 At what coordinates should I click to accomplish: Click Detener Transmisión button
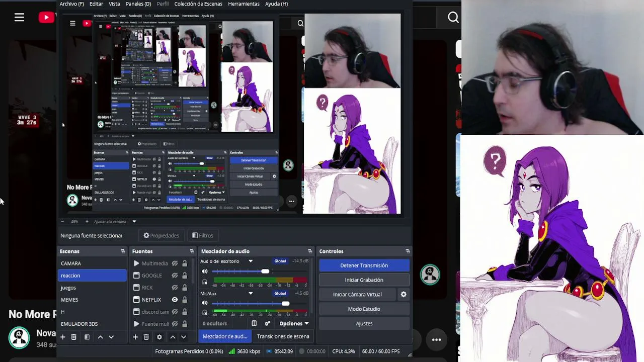click(364, 265)
